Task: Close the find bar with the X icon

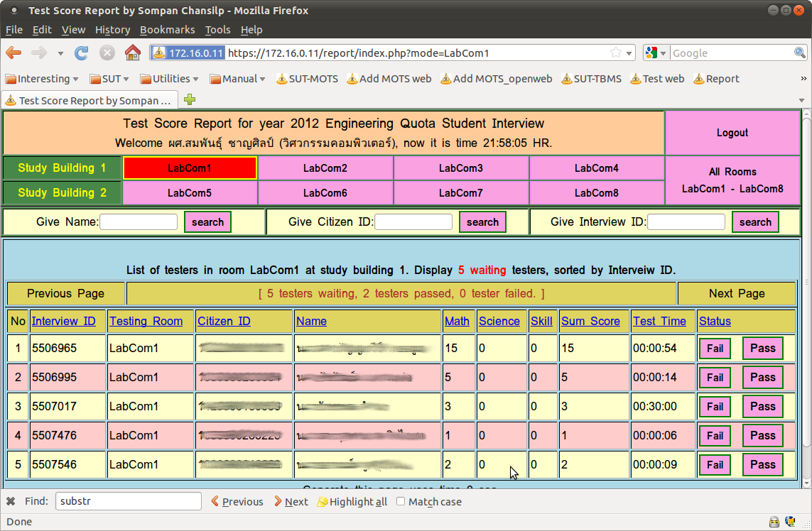Action: coord(11,501)
